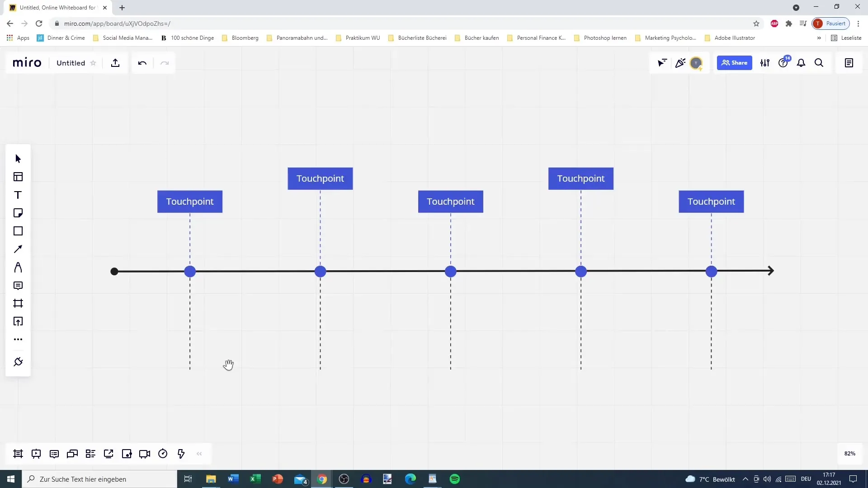
Task: Click the reactions party popper icon
Action: (680, 63)
